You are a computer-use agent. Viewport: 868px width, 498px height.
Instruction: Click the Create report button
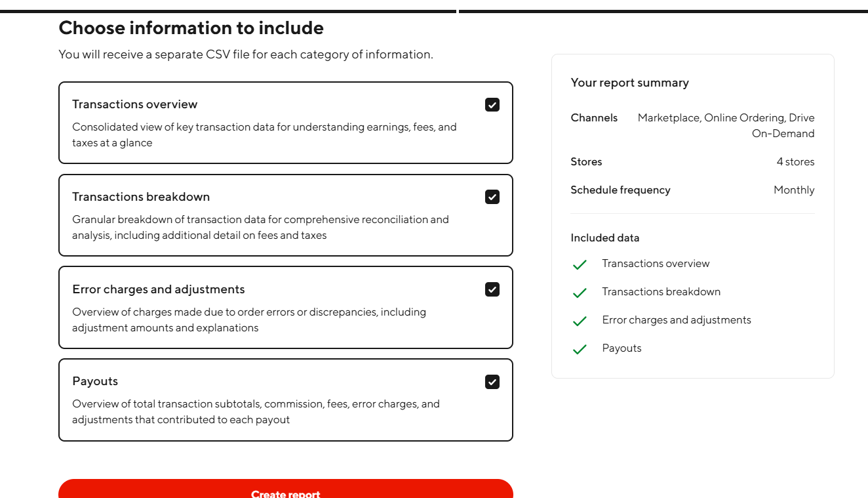pos(286,491)
